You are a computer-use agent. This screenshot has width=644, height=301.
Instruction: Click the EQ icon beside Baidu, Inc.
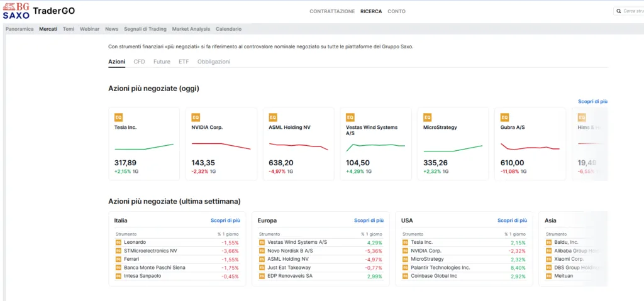(x=548, y=243)
